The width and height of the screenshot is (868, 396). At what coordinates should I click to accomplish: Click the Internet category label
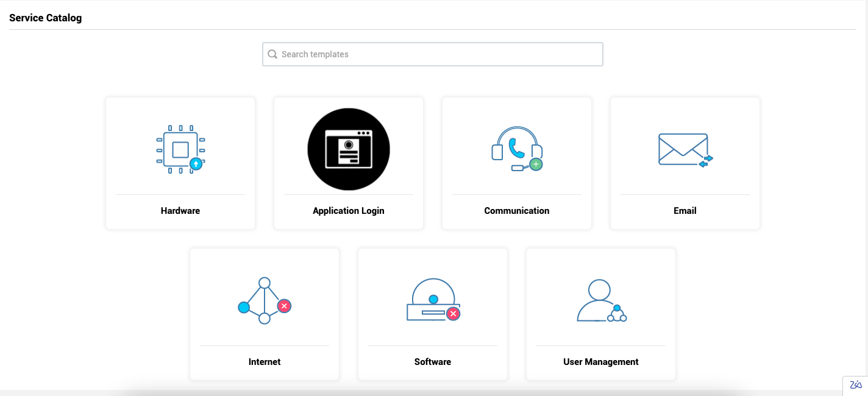(264, 361)
